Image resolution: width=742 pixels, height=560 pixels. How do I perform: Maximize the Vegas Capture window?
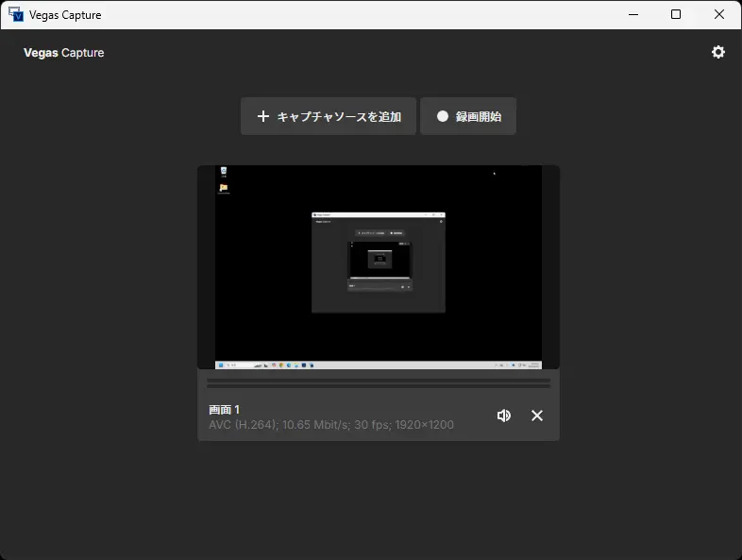coord(676,15)
